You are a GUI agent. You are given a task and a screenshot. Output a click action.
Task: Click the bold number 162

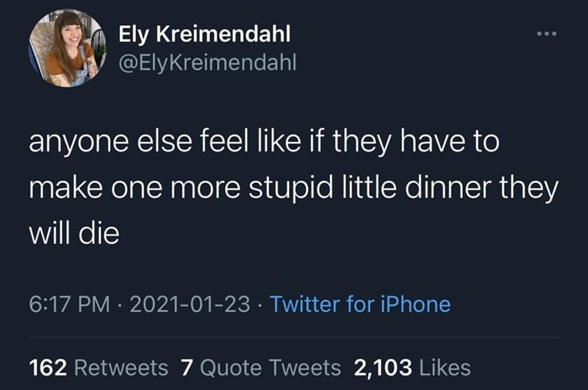click(48, 367)
